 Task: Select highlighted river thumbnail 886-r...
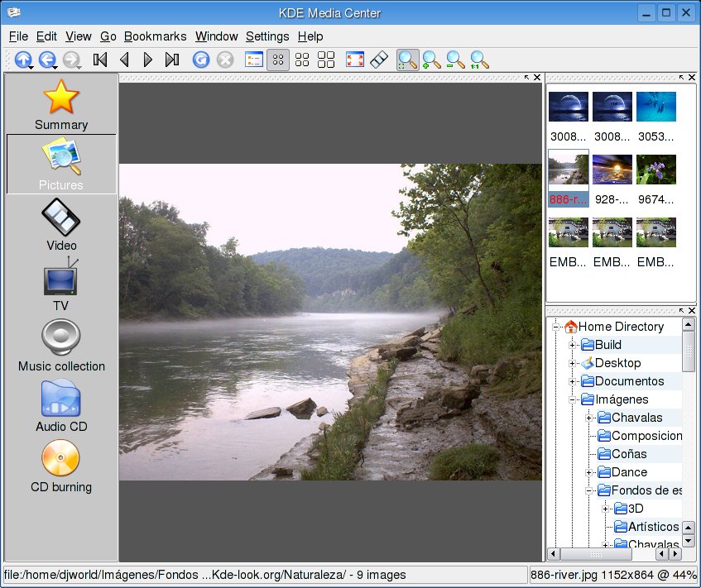click(x=569, y=179)
